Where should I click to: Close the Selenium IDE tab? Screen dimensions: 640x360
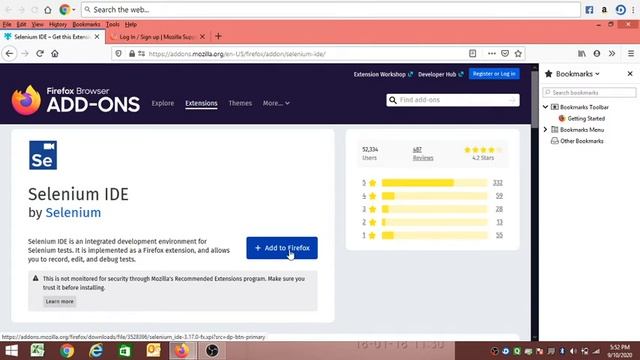pos(97,37)
